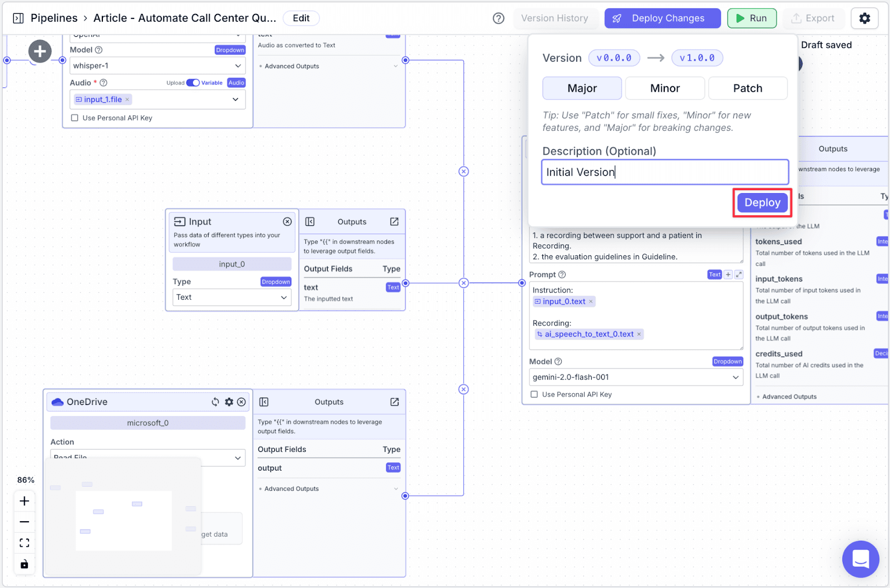Click the add node plus button

pyautogui.click(x=40, y=52)
